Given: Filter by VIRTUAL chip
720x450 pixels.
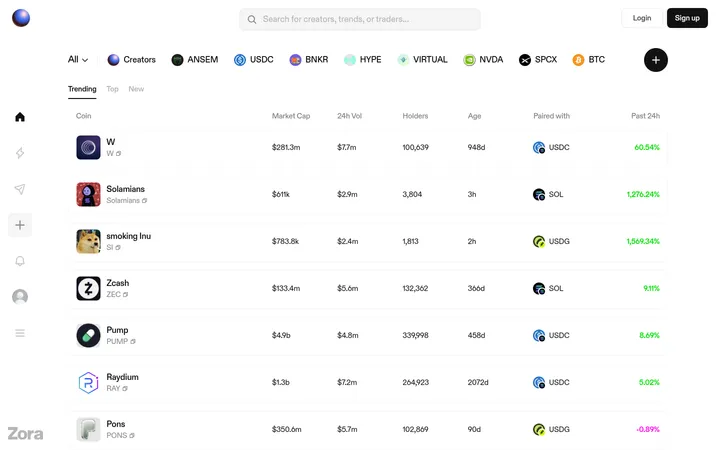Looking at the screenshot, I should (x=422, y=60).
